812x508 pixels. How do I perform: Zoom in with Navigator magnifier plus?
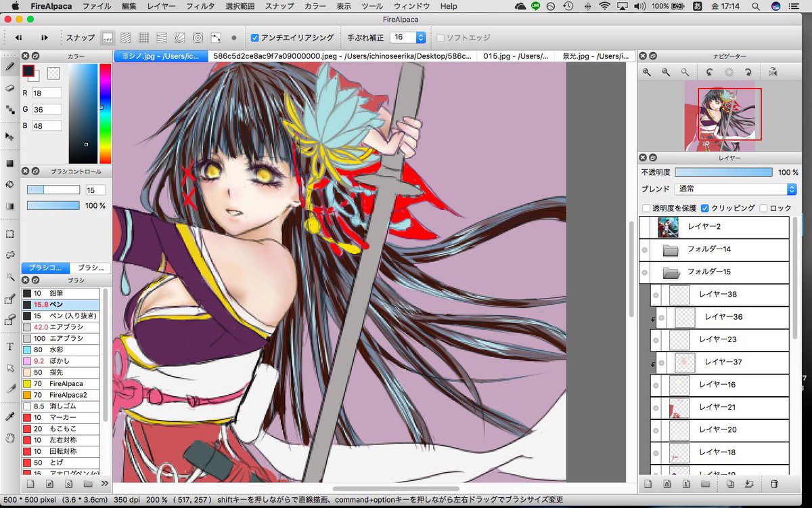(648, 72)
